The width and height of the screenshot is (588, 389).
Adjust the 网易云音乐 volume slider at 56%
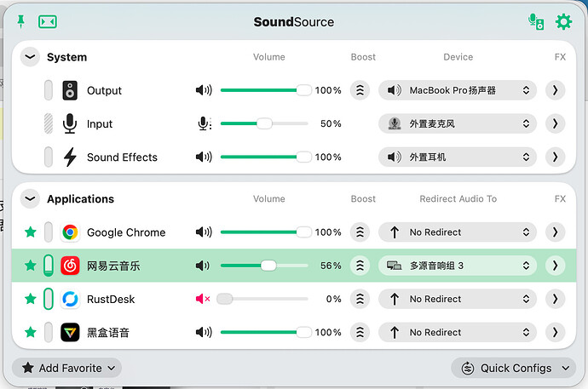click(x=264, y=266)
